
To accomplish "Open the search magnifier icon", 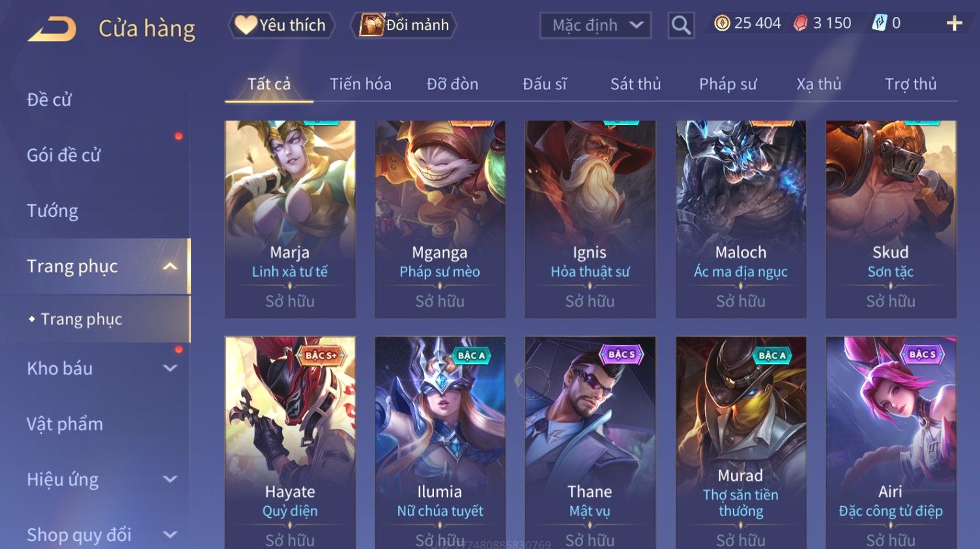I will point(681,25).
